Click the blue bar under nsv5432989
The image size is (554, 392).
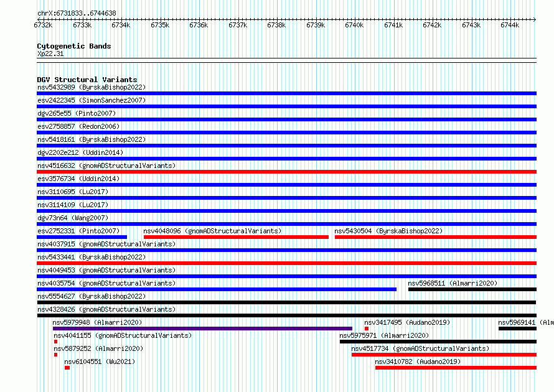(x=286, y=93)
